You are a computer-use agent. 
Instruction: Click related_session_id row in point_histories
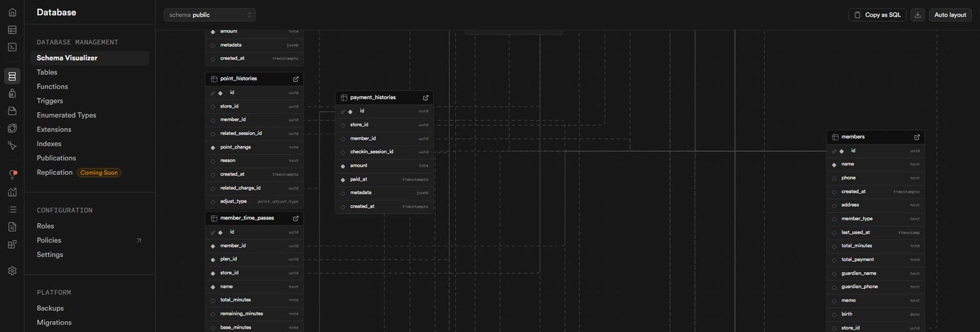[x=254, y=133]
